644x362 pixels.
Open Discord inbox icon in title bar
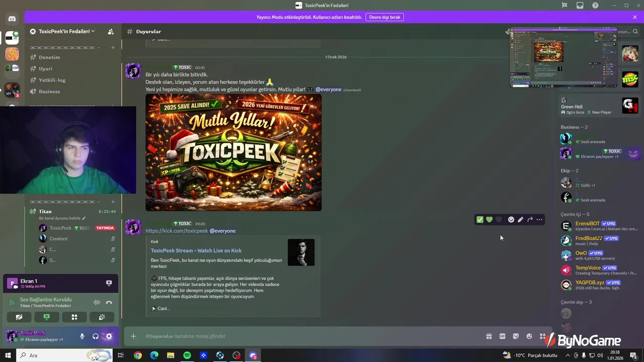[580, 6]
